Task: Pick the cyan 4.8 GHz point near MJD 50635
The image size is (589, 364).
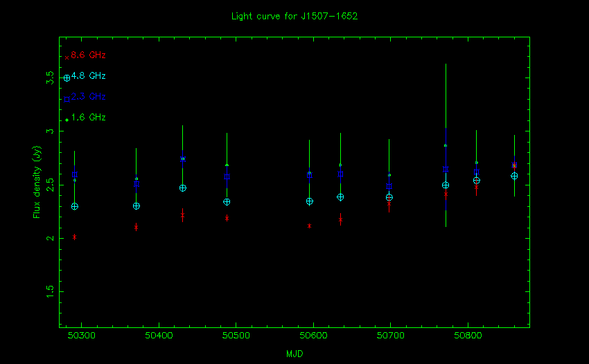Action: point(340,197)
